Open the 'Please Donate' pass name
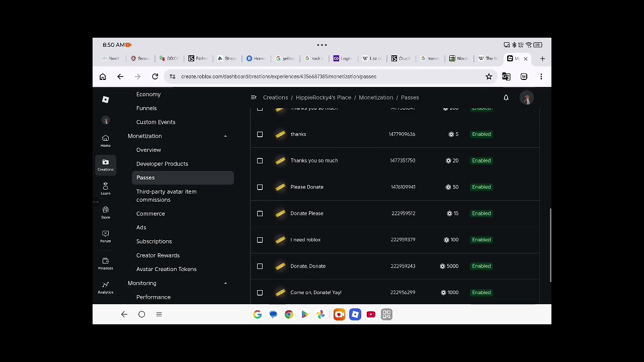This screenshot has height=362, width=644. point(307,187)
